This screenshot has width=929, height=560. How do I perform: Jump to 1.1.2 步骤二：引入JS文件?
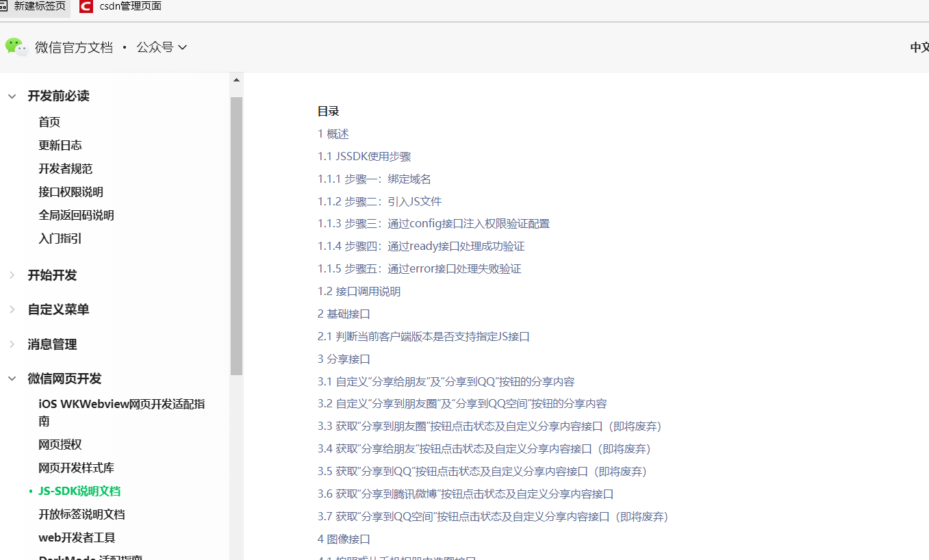(x=380, y=201)
